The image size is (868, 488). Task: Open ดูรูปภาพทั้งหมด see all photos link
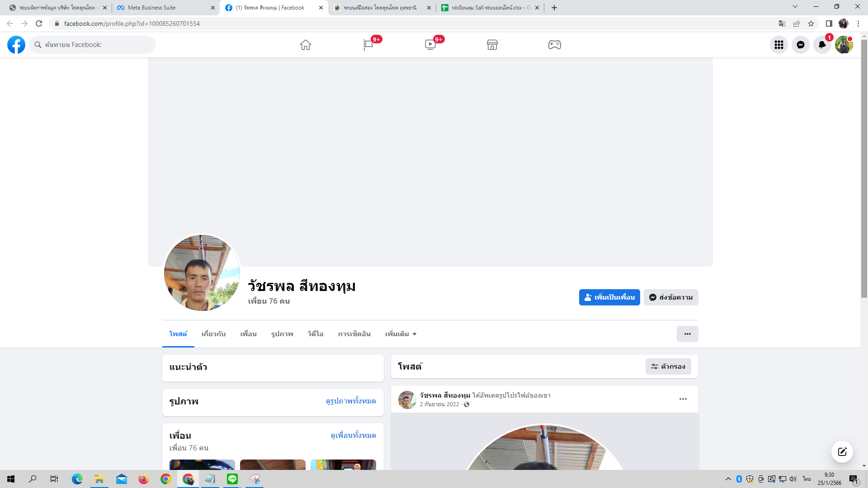pos(351,401)
